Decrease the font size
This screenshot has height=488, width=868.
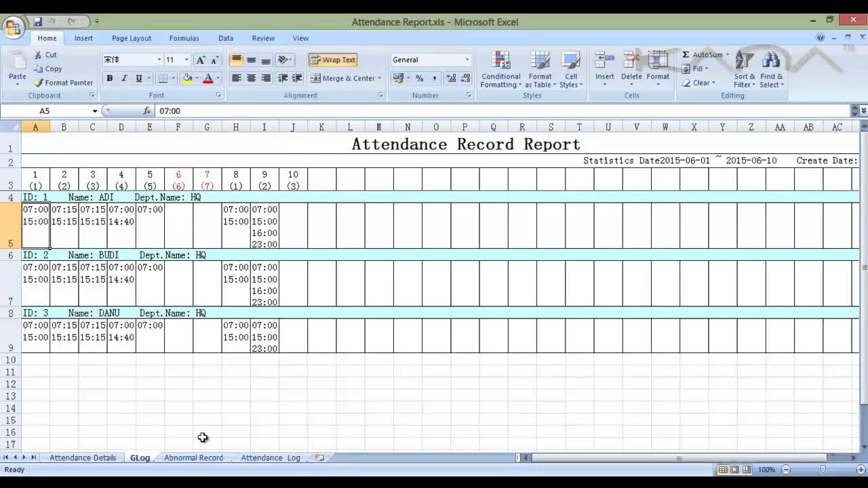coord(215,60)
